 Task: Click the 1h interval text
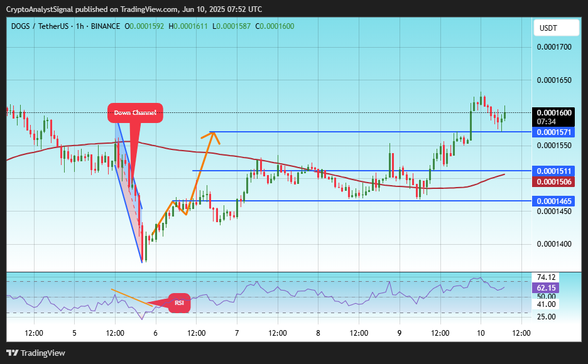point(80,26)
